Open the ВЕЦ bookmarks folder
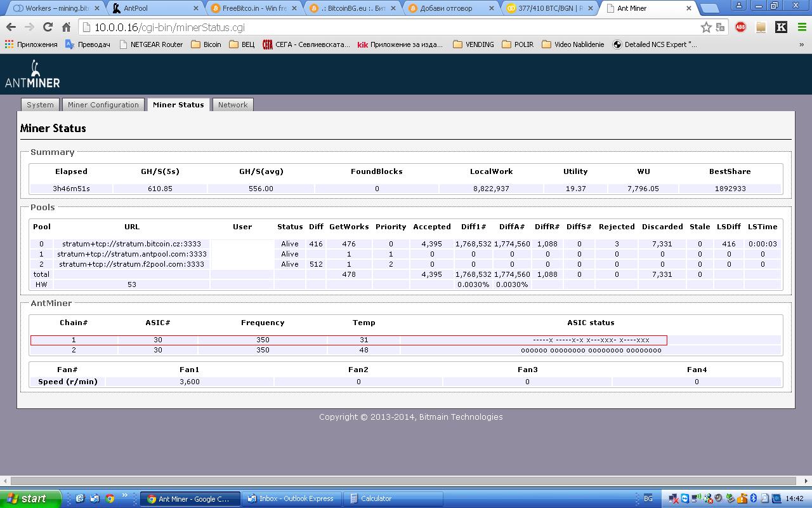 pyautogui.click(x=242, y=44)
